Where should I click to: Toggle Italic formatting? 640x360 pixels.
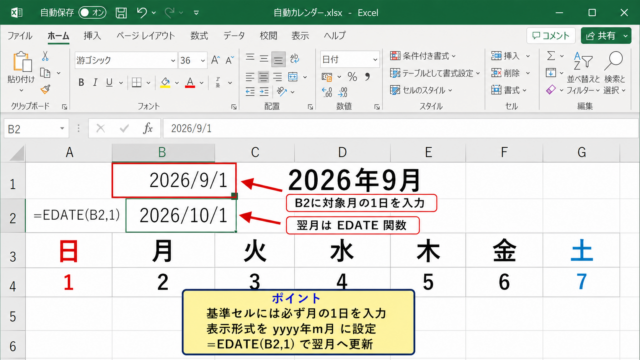pyautogui.click(x=95, y=83)
